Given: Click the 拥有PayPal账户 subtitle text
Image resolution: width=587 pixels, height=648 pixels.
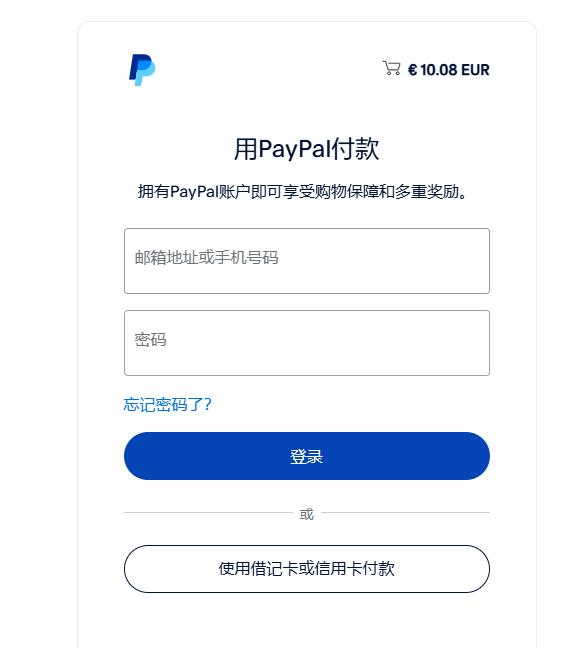Looking at the screenshot, I should [x=302, y=192].
